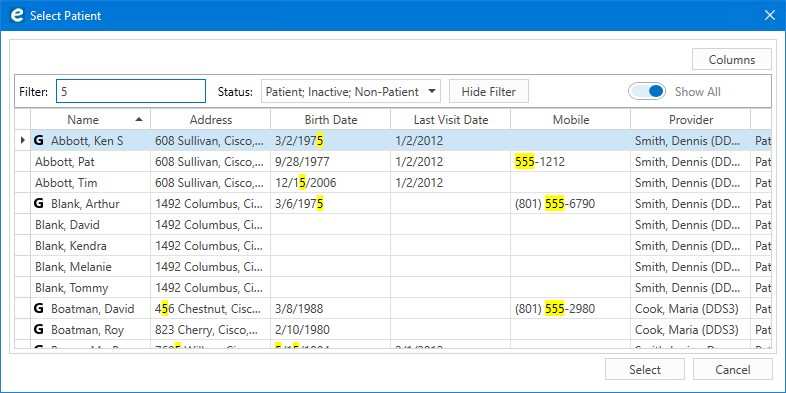Close the Select Patient dialog

click(x=769, y=16)
